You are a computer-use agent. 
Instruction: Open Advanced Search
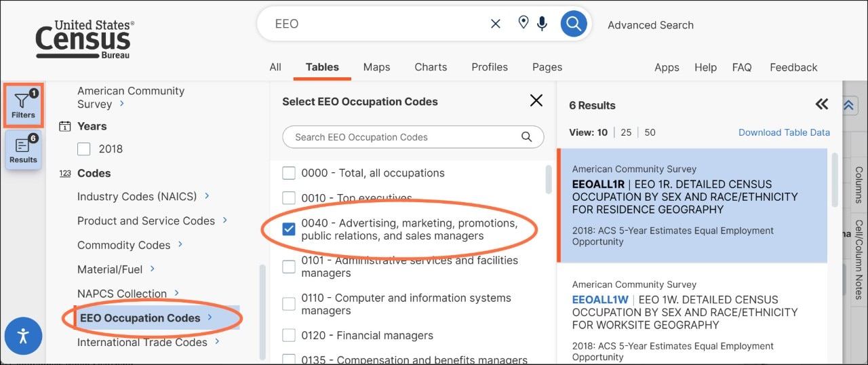(x=650, y=25)
